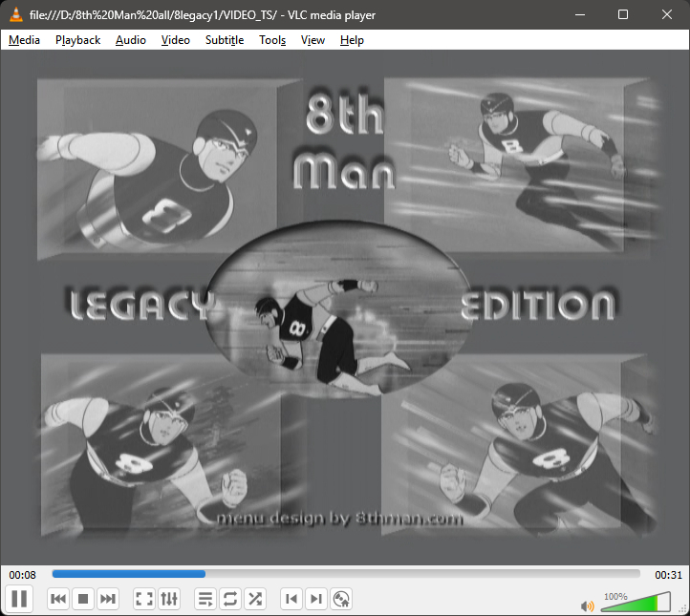Image resolution: width=690 pixels, height=616 pixels.
Task: Open the DVD menu button
Action: click(341, 599)
